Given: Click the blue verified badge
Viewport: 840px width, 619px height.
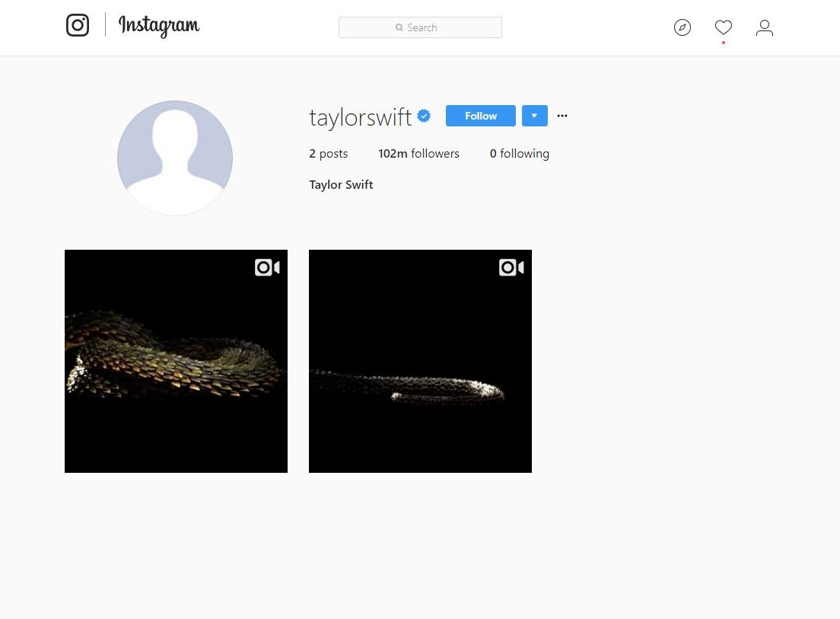Looking at the screenshot, I should (424, 116).
